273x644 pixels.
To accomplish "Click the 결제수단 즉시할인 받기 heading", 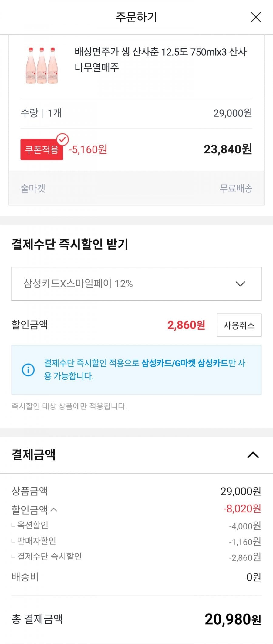I will click(x=70, y=244).
